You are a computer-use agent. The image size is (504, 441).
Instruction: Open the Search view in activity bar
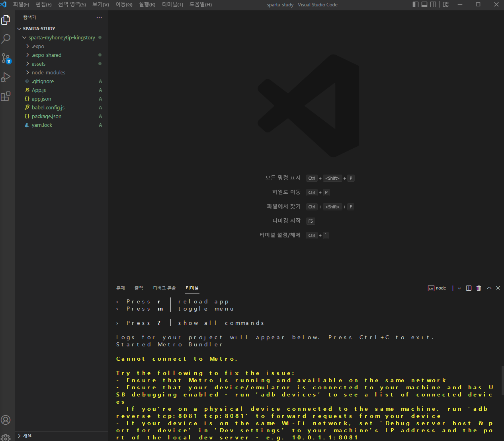pyautogui.click(x=6, y=39)
